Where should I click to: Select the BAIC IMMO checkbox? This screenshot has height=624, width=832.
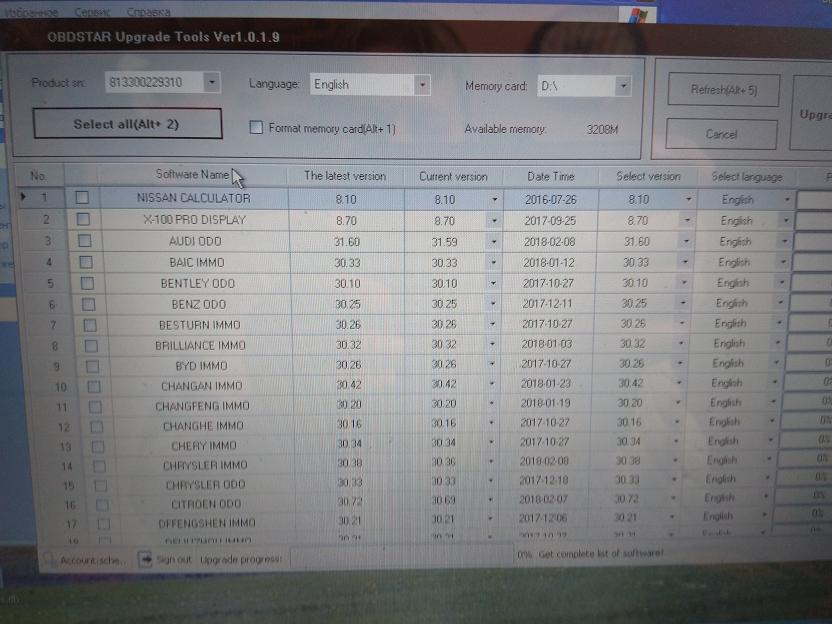pyautogui.click(x=86, y=262)
